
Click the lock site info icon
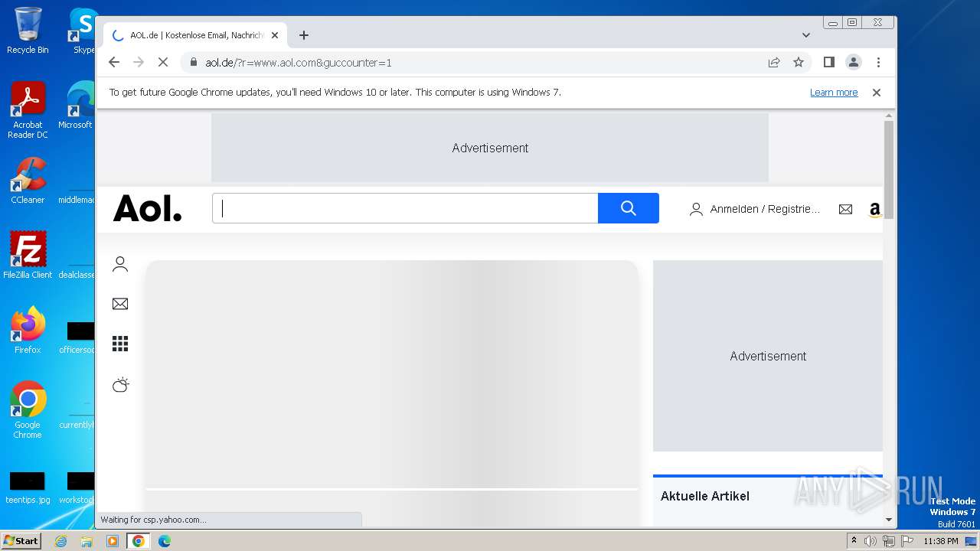point(194,62)
